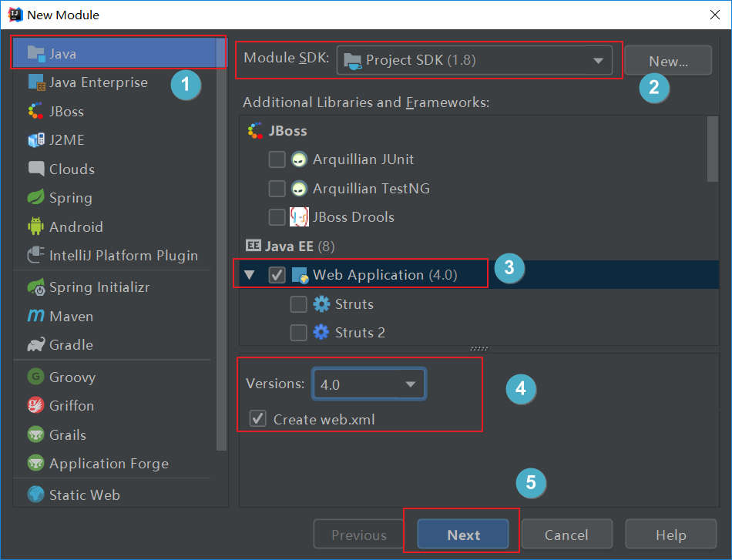Open the Versions 4.0 dropdown

pyautogui.click(x=369, y=384)
